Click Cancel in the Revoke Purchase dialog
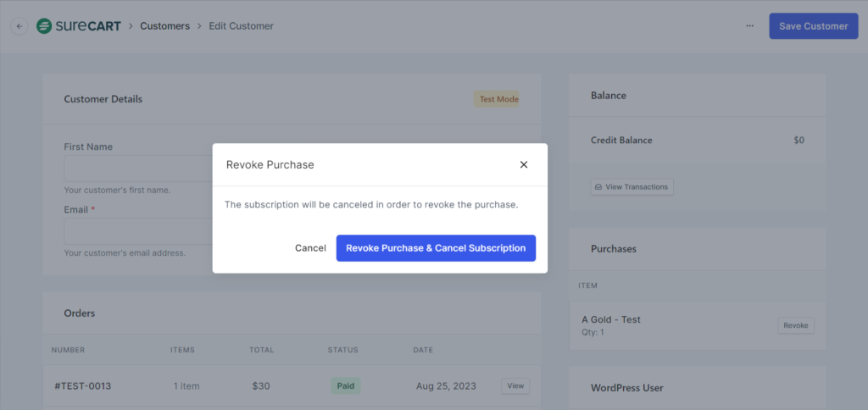The height and width of the screenshot is (410, 868). [x=310, y=248]
